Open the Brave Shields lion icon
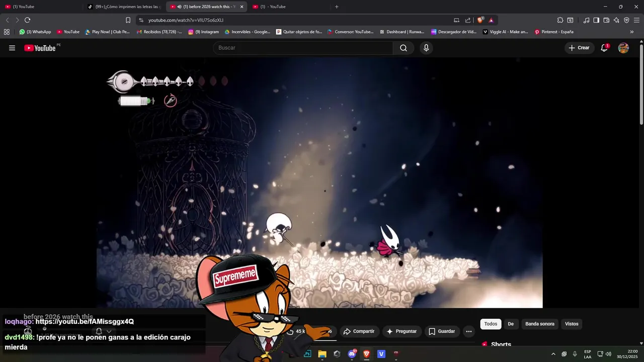Image resolution: width=644 pixels, height=362 pixels. click(480, 20)
